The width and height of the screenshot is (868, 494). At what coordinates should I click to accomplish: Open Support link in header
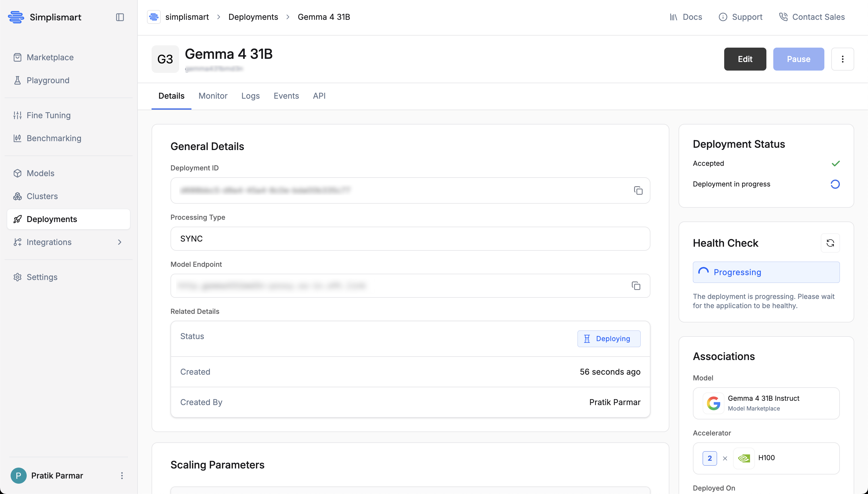(740, 17)
